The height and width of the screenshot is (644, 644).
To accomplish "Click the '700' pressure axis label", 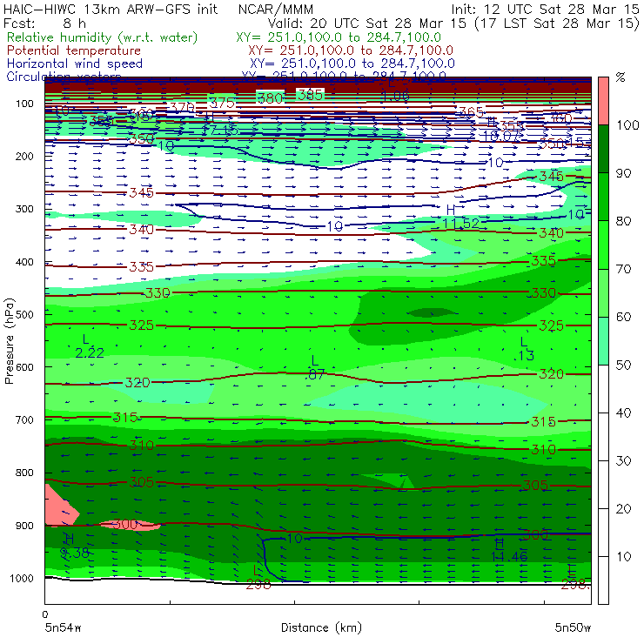I will [x=24, y=419].
